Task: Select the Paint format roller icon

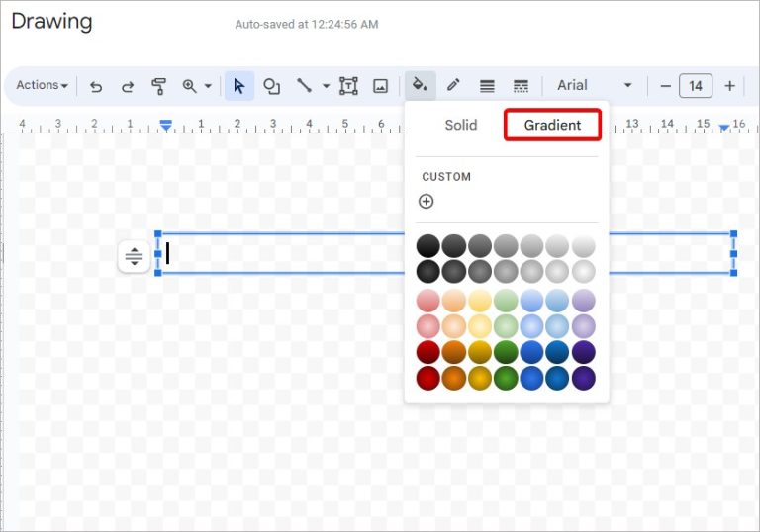Action: (x=158, y=86)
